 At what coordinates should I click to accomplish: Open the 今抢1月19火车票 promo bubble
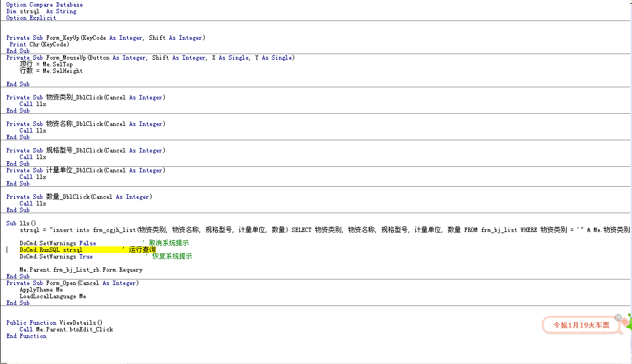click(582, 325)
